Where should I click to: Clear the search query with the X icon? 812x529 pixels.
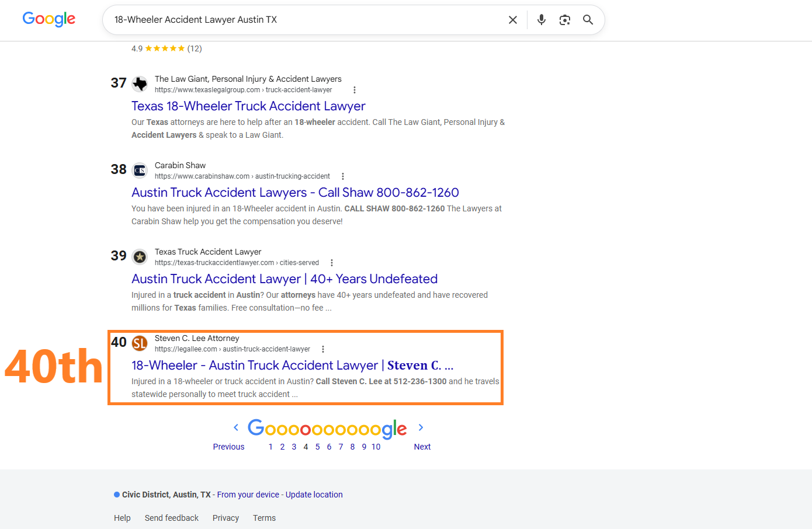point(513,20)
